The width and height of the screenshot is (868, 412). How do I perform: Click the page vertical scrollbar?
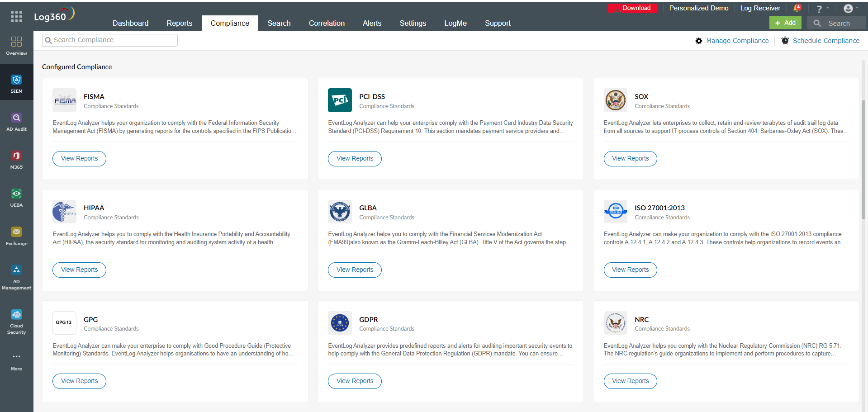863,159
